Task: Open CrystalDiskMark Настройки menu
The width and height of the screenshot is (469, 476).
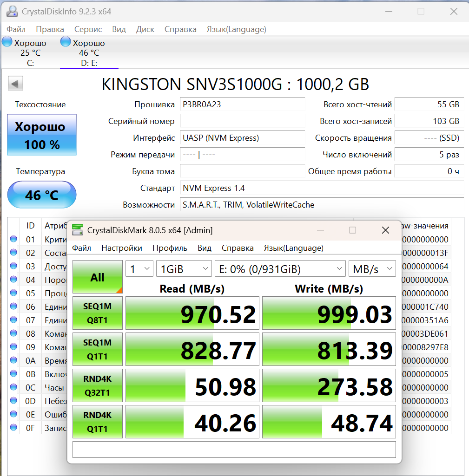Action: (x=122, y=248)
